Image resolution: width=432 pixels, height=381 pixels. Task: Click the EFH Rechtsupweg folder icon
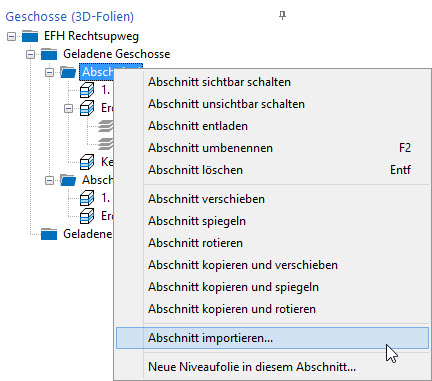[x=30, y=36]
